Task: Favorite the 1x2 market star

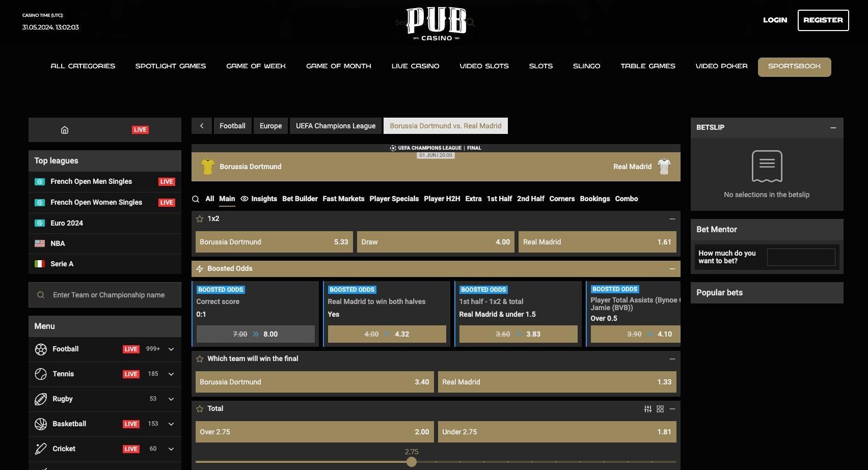Action: [x=200, y=219]
